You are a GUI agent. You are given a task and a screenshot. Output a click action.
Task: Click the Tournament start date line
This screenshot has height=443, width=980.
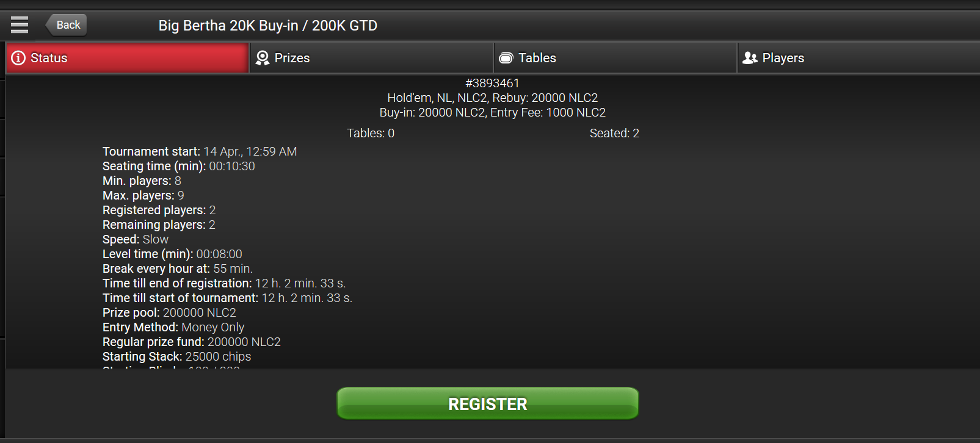[x=200, y=151]
